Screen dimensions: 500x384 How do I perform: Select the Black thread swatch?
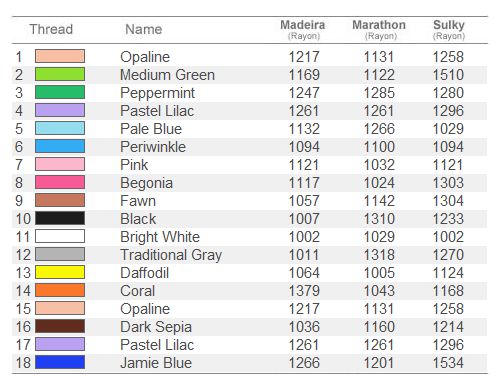pyautogui.click(x=60, y=218)
